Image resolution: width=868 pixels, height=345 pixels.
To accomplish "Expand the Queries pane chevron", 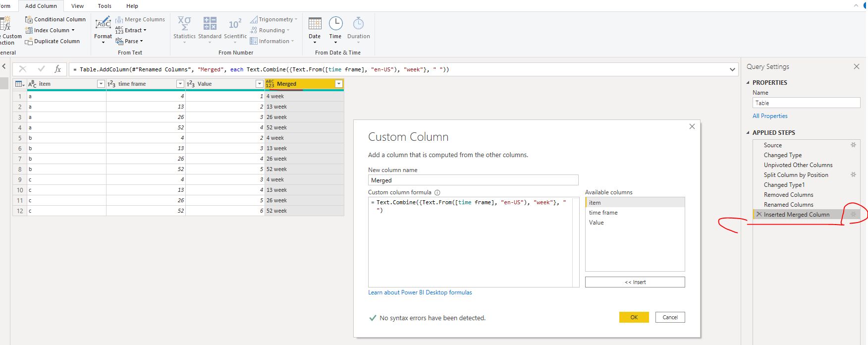I will pyautogui.click(x=4, y=66).
